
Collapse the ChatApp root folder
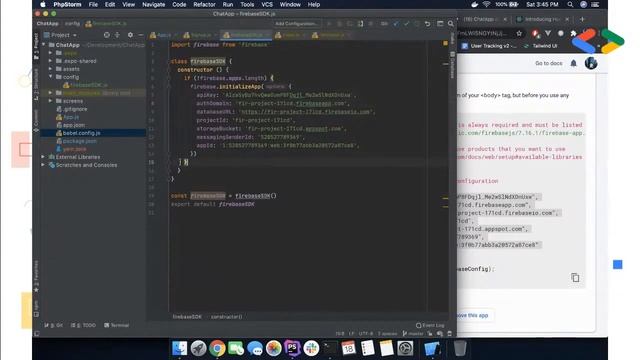click(x=44, y=45)
